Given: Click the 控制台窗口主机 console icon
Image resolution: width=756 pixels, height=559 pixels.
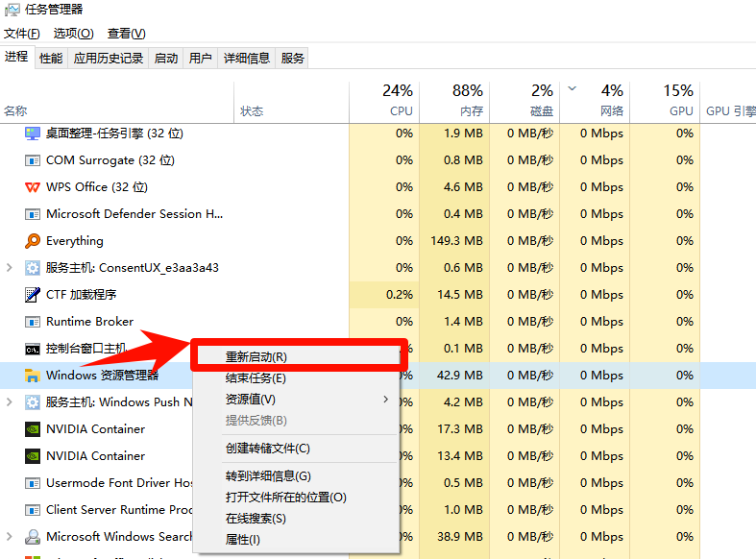Looking at the screenshot, I should point(33,349).
